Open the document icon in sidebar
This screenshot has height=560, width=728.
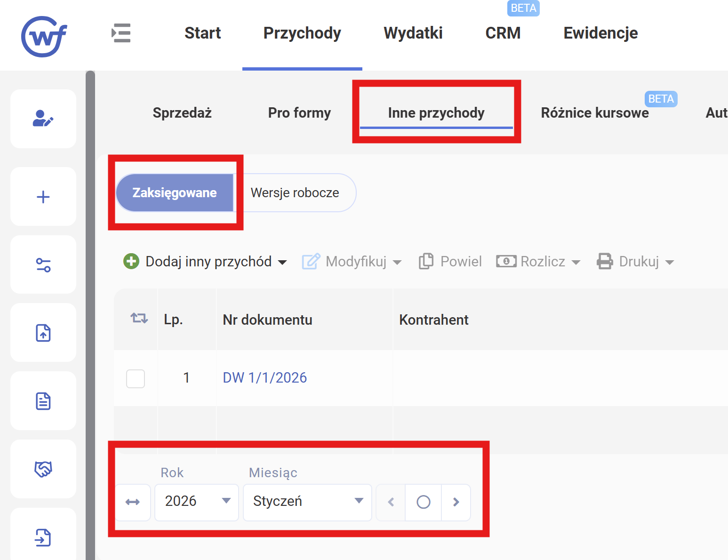pos(43,401)
